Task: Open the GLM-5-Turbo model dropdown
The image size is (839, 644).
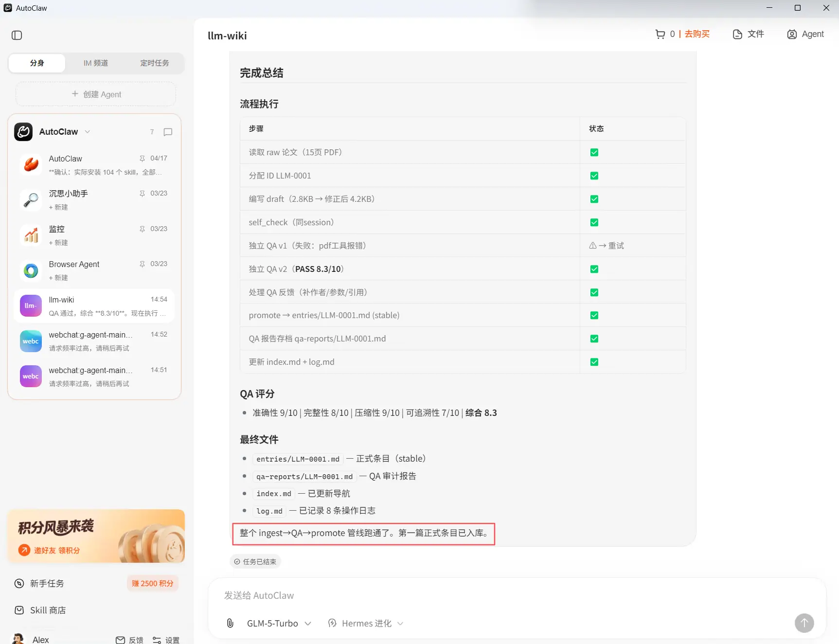Action: click(x=279, y=623)
